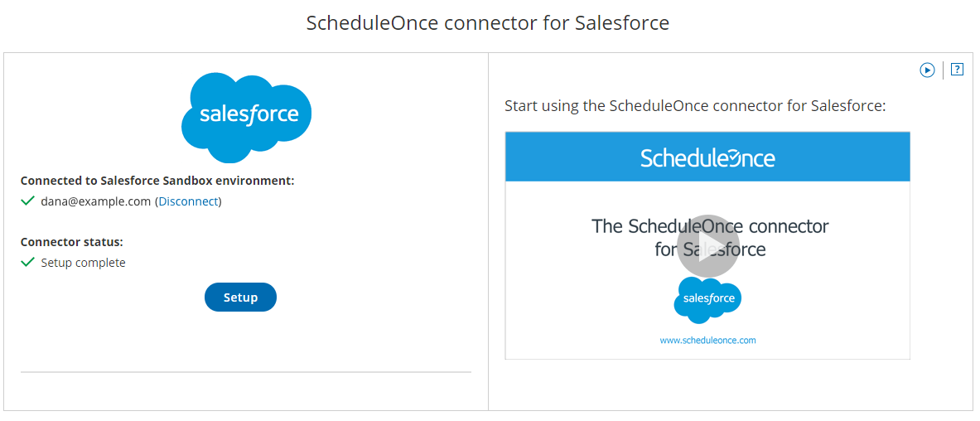This screenshot has height=421, width=980.
Task: Click the 'Start using the ScheduleOnce connector' text
Action: click(695, 106)
